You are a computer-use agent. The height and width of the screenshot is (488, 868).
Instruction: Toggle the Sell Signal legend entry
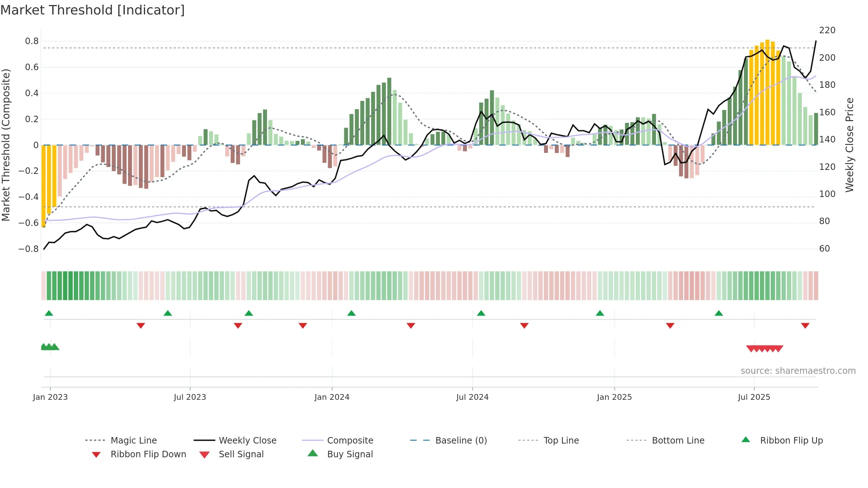(231, 454)
